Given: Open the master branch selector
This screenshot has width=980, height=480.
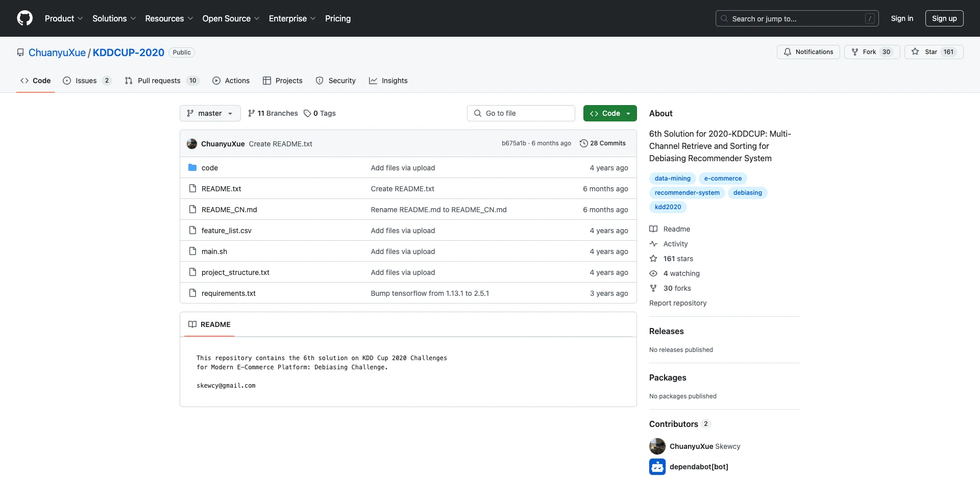Looking at the screenshot, I should pos(210,113).
